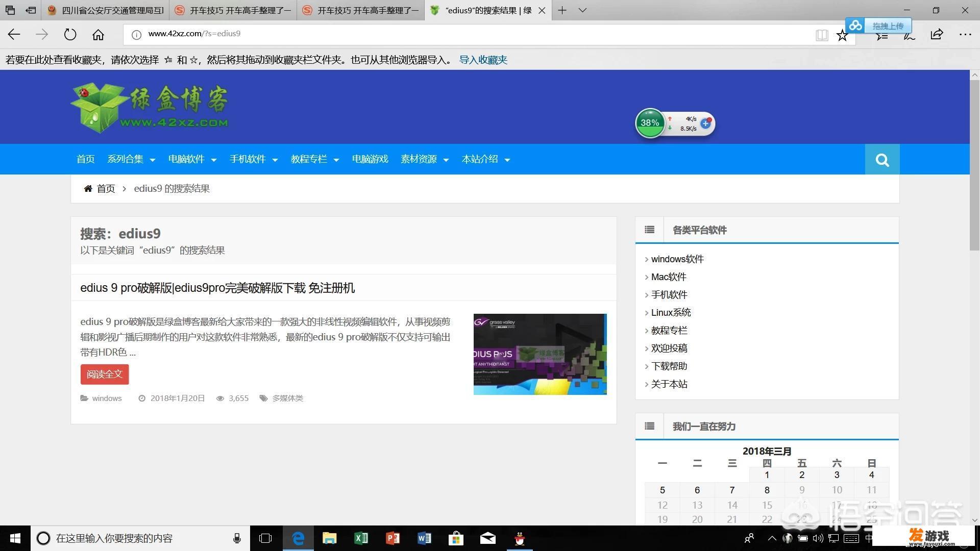Open the 手机软件 sidebar link

pyautogui.click(x=669, y=295)
